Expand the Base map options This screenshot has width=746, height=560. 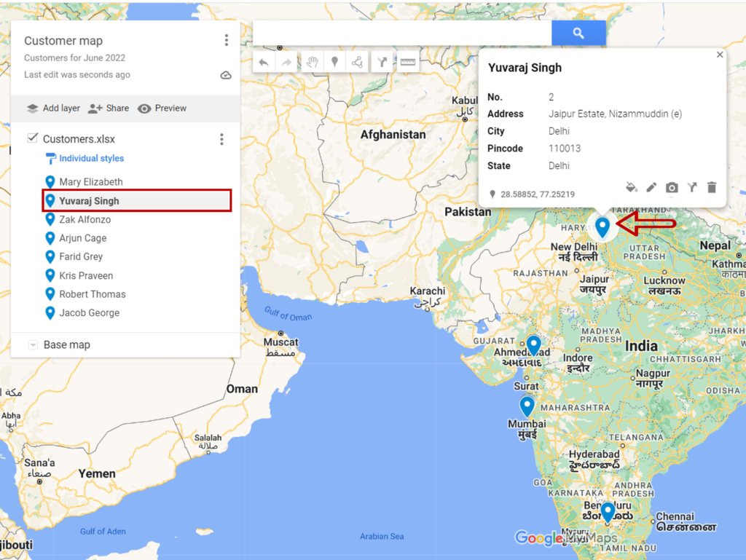[x=33, y=344]
